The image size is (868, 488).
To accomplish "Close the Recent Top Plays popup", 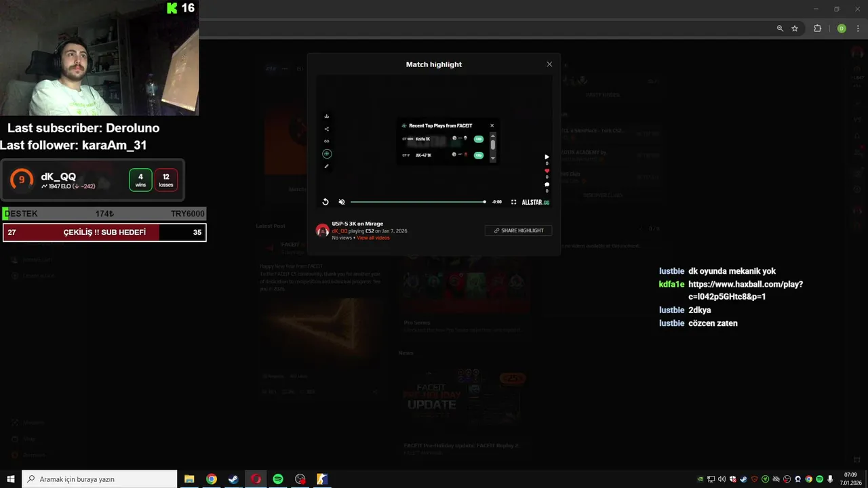I will (492, 125).
